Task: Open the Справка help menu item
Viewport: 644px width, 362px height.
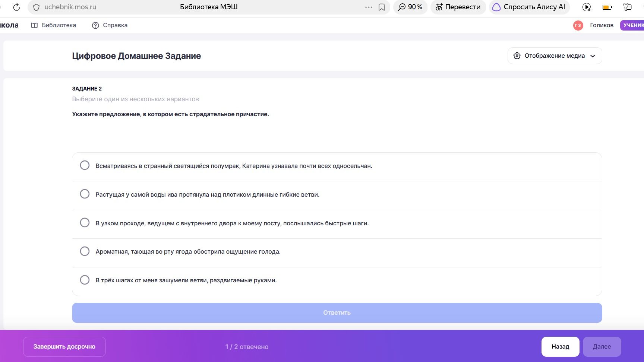Action: 110,25
